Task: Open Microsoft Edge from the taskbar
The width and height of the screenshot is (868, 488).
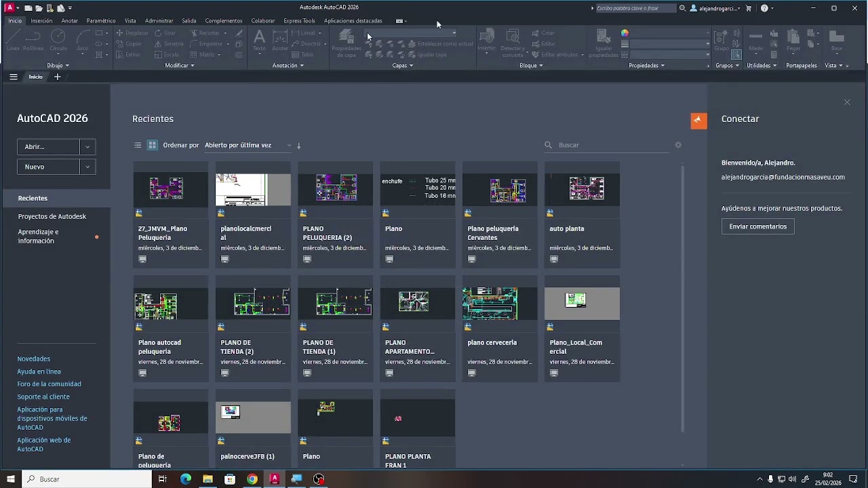Action: (185, 479)
